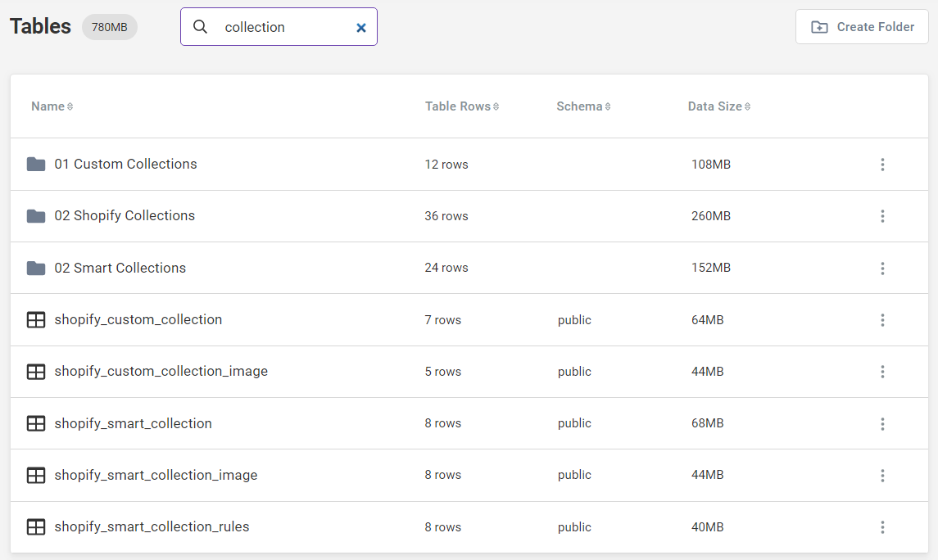Click the Tables page heading
Image resolution: width=938 pixels, height=560 pixels.
(x=40, y=26)
